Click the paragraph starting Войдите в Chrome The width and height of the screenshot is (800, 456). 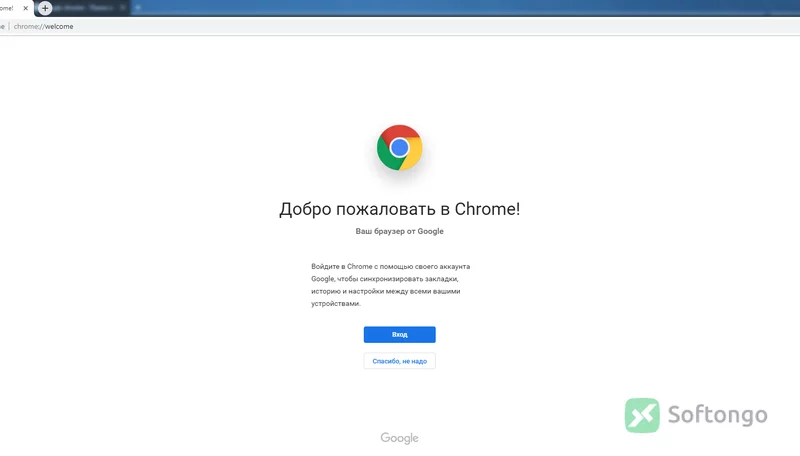(x=391, y=285)
